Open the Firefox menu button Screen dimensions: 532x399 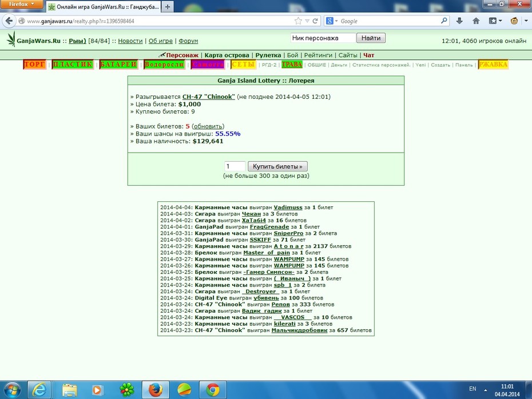[x=22, y=4]
